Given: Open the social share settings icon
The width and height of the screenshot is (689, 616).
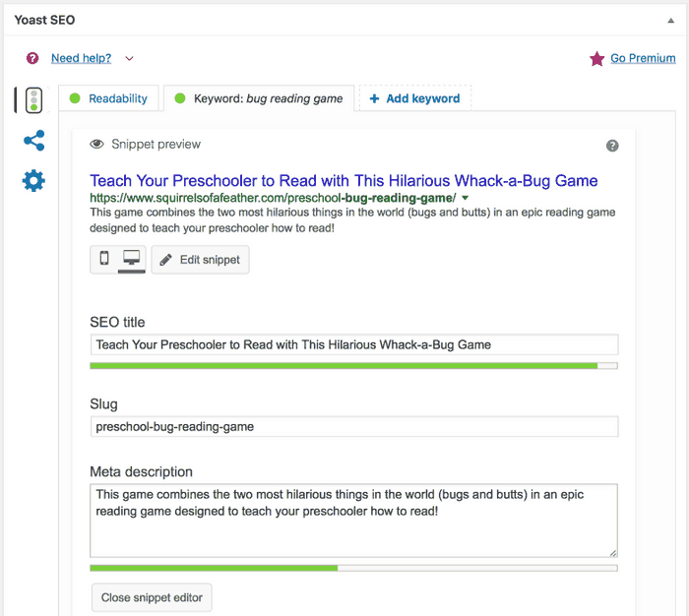Looking at the screenshot, I should (x=34, y=141).
